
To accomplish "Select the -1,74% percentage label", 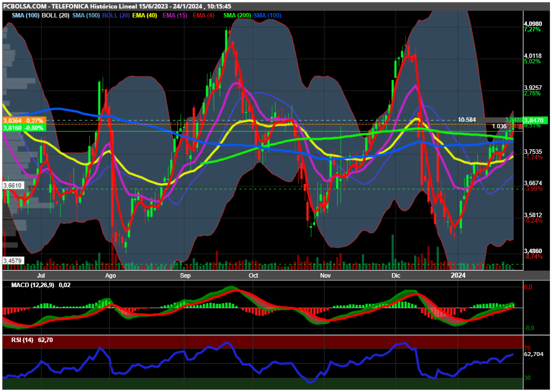I will point(533,157).
